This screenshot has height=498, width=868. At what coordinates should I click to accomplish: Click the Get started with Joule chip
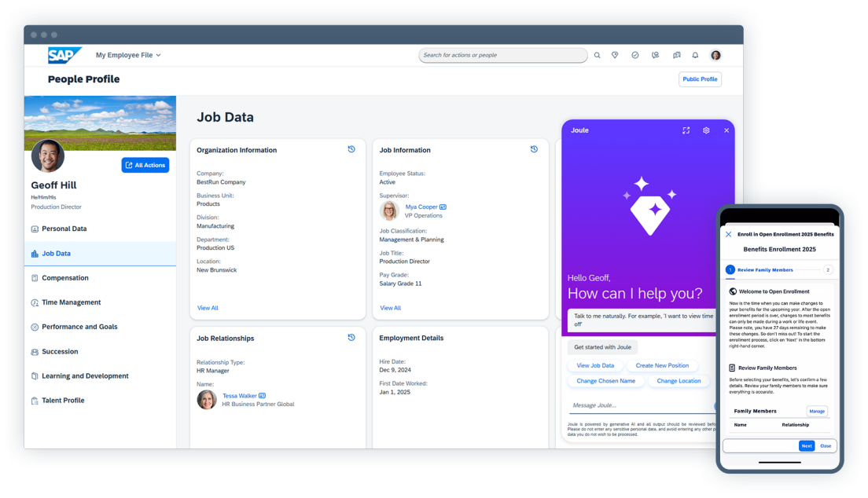tap(602, 347)
